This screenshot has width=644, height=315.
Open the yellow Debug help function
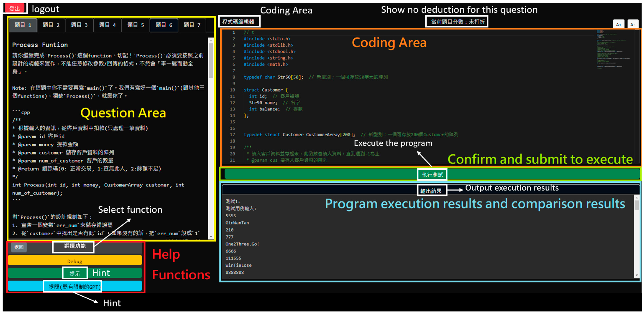tap(75, 261)
